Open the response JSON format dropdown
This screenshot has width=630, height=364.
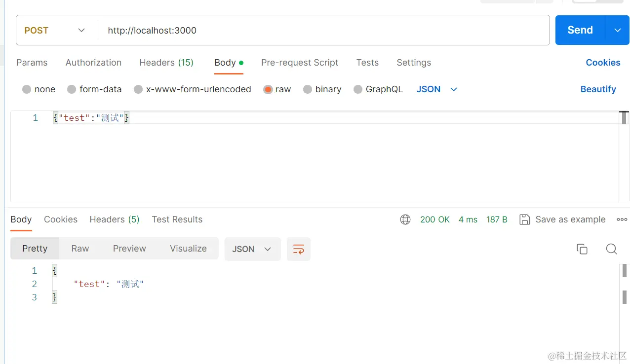click(x=253, y=249)
